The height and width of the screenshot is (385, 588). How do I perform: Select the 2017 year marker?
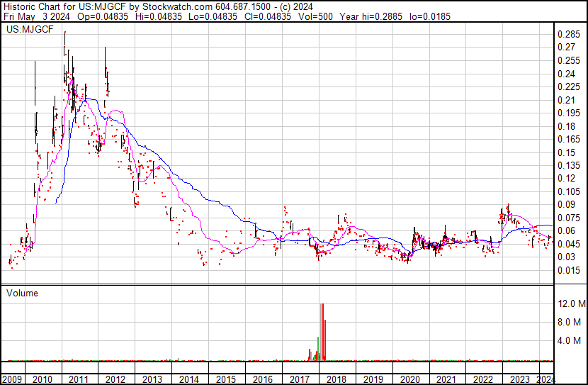coord(299,379)
